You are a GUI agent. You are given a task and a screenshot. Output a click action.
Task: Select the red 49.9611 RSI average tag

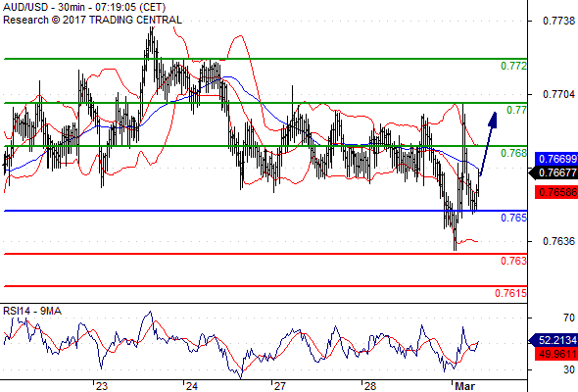(556, 355)
